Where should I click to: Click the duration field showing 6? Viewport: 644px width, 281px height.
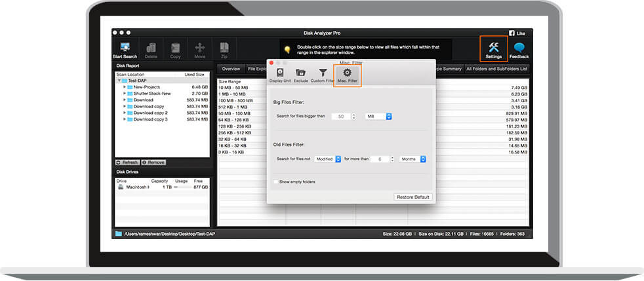point(380,159)
